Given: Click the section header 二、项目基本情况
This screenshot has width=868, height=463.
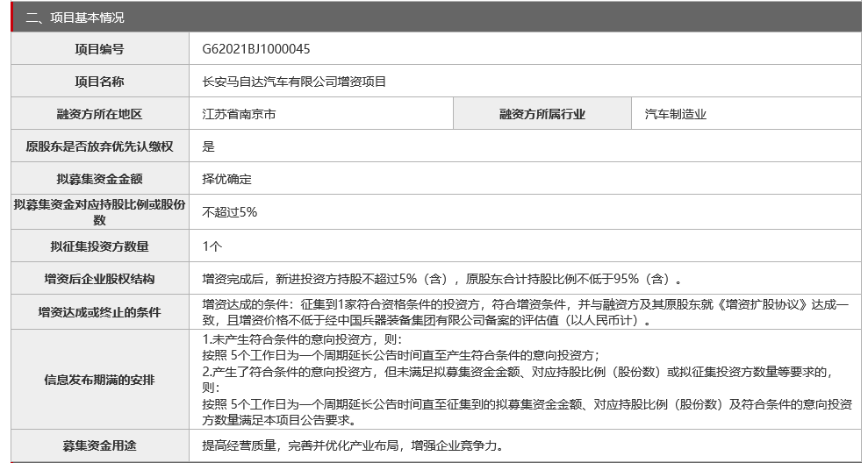Looking at the screenshot, I should (75, 18).
